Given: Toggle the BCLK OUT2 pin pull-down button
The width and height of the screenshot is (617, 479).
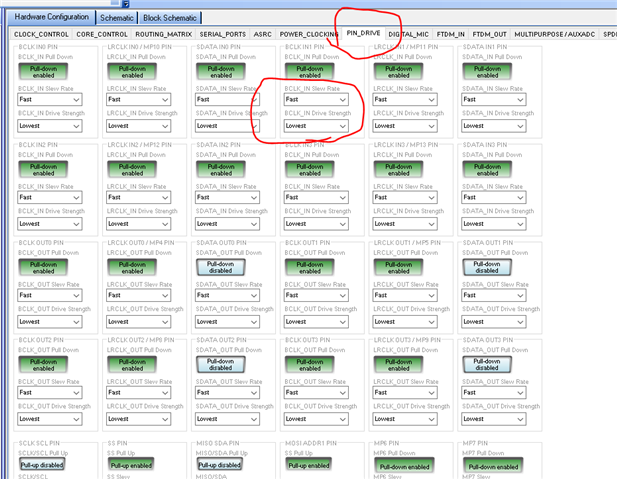Looking at the screenshot, I should [43, 365].
